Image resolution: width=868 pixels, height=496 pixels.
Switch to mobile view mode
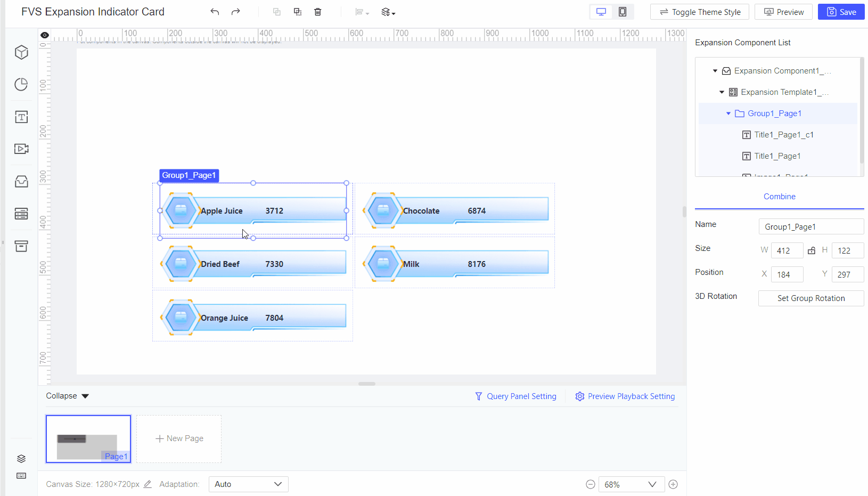(x=623, y=11)
